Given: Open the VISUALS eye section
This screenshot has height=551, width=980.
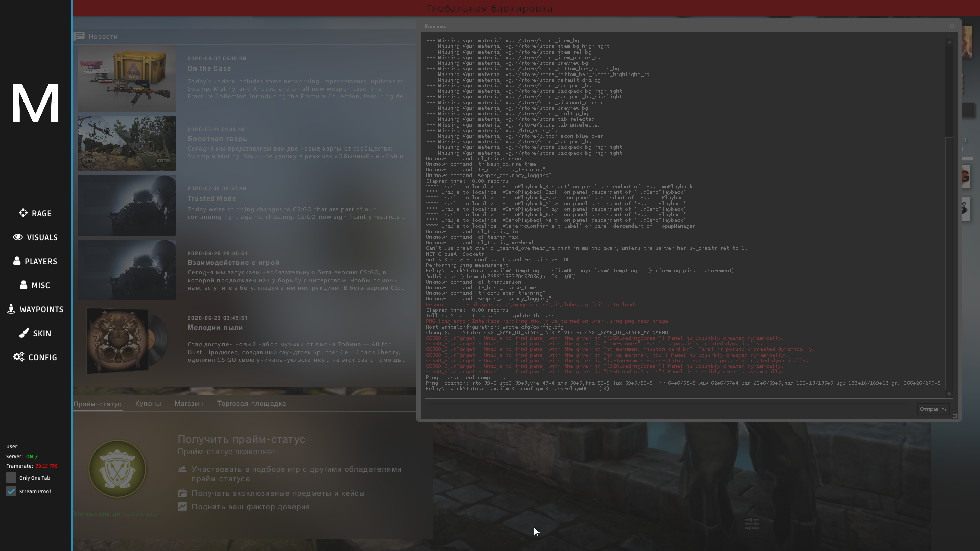Looking at the screenshot, I should [x=35, y=237].
